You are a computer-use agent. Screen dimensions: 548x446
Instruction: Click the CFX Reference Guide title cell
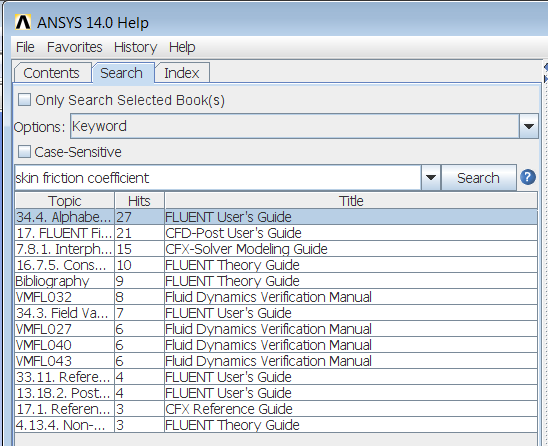point(351,409)
